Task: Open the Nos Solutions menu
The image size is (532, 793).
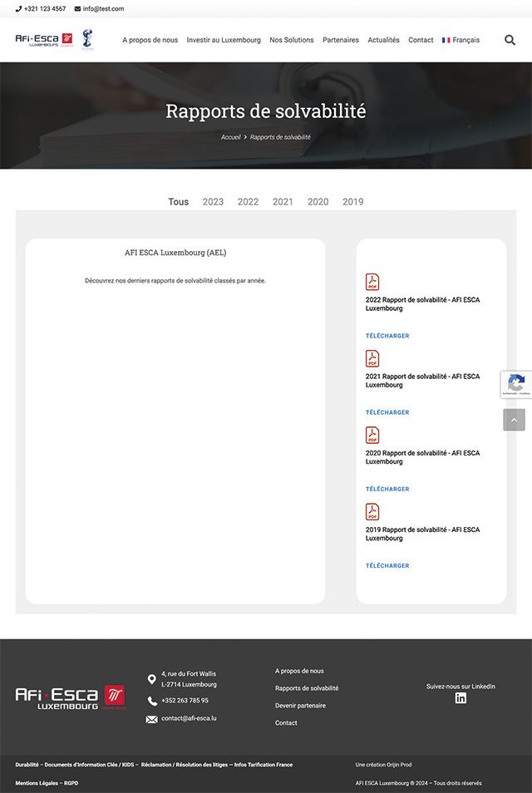Action: point(291,40)
